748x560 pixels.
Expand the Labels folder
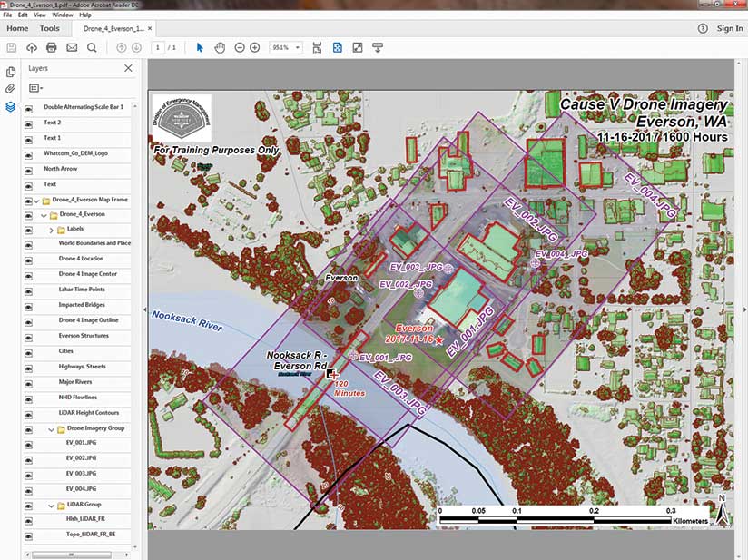coord(52,231)
